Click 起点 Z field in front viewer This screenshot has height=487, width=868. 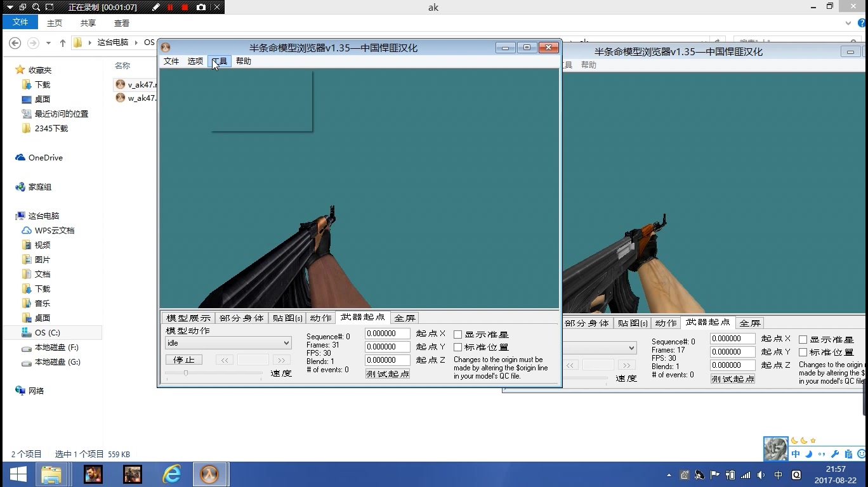tap(387, 360)
